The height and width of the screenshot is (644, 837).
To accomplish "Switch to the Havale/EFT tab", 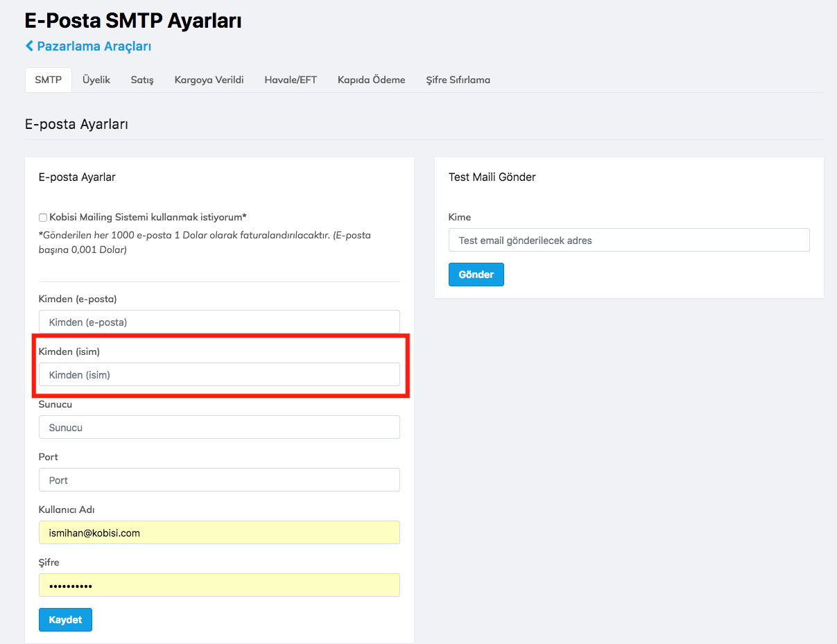I will (291, 80).
